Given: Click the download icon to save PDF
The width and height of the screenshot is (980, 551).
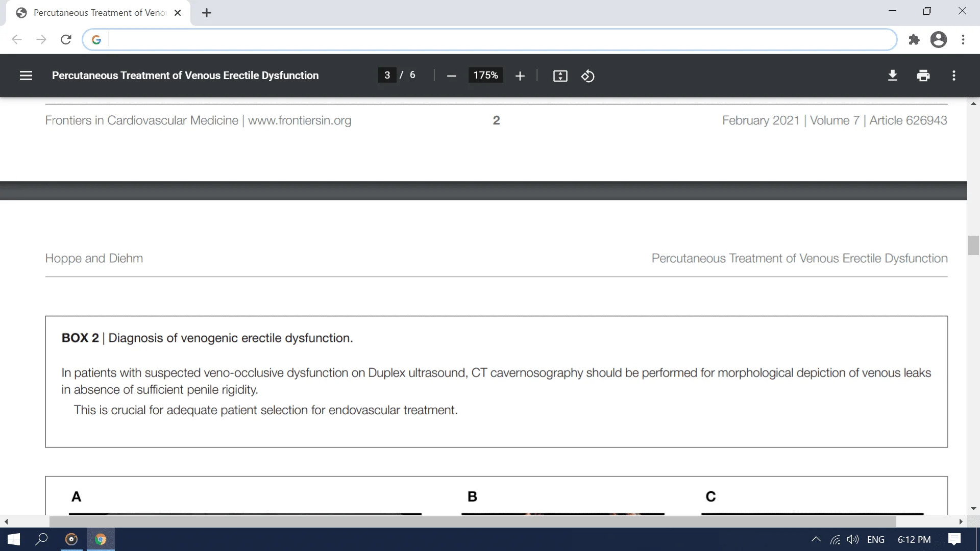Looking at the screenshot, I should 893,76.
